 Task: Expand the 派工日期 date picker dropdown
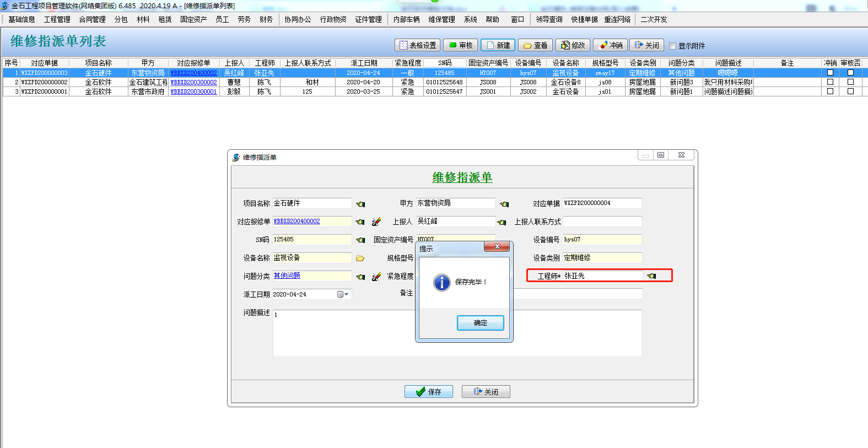[x=346, y=294]
